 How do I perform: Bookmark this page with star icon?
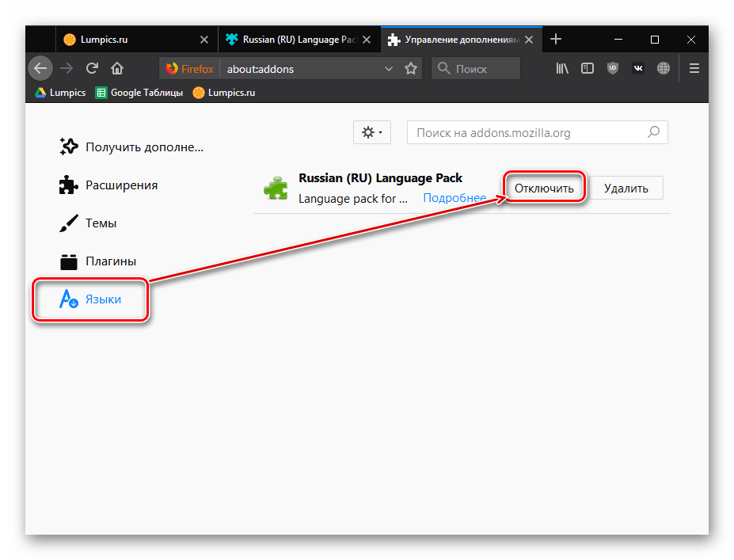pyautogui.click(x=411, y=69)
